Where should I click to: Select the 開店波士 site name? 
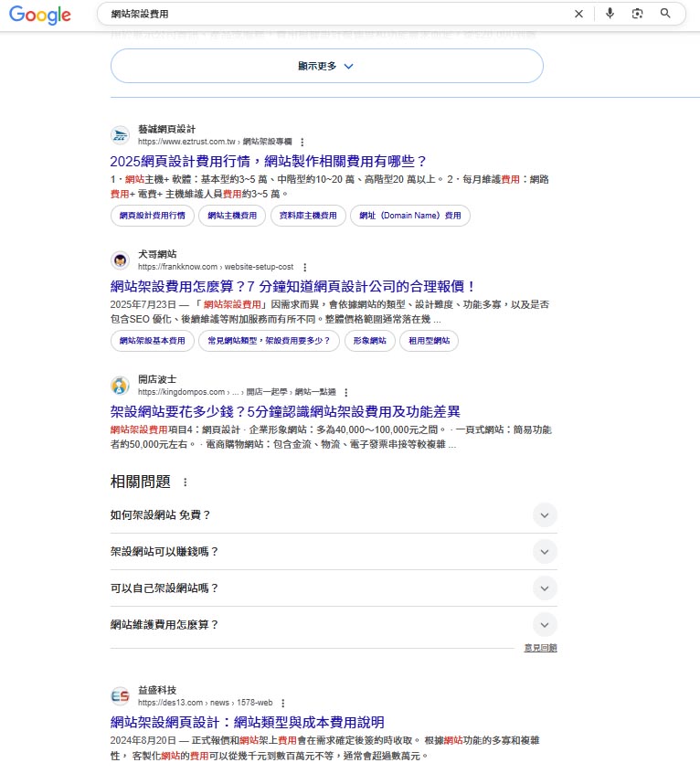(157, 379)
